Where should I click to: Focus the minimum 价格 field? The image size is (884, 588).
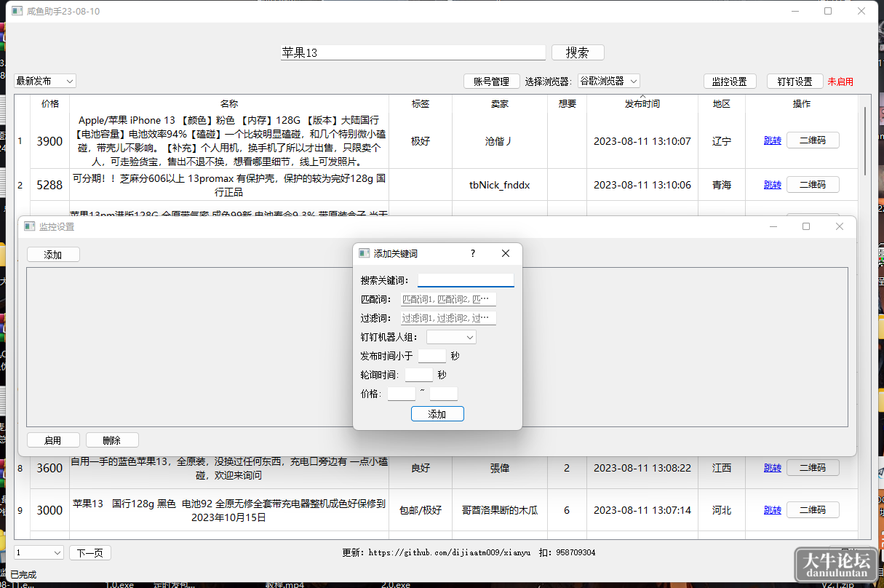click(x=402, y=394)
